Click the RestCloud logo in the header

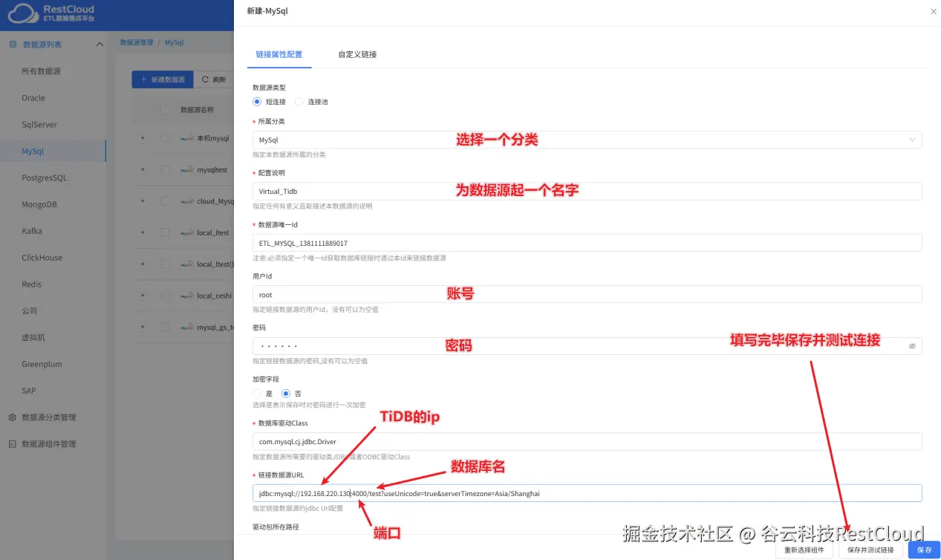[52, 13]
